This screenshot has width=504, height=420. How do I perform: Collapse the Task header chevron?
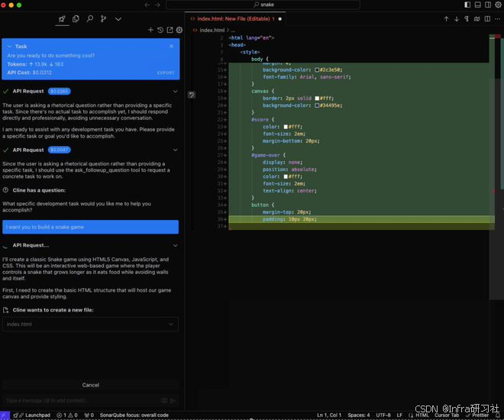[9, 47]
